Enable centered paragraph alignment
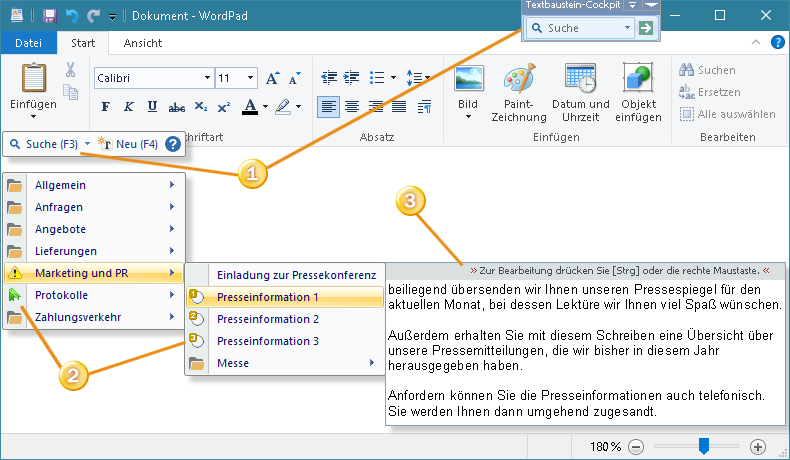This screenshot has width=790, height=460. [352, 107]
